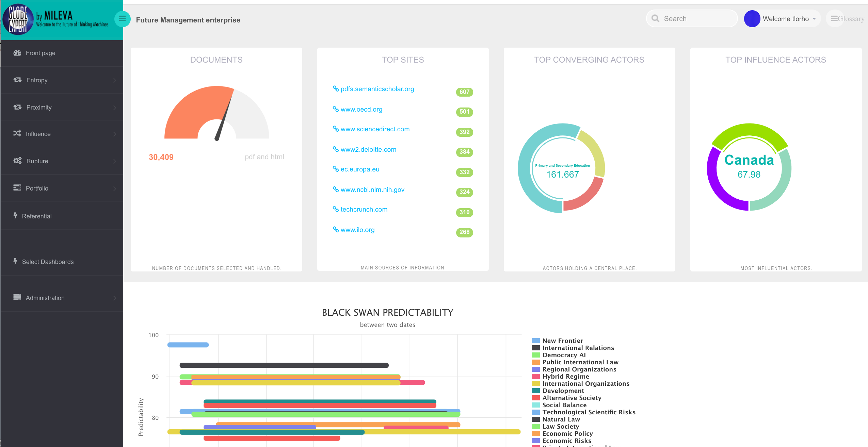Image resolution: width=868 pixels, height=447 pixels.
Task: Click the search magnifier icon
Action: (x=655, y=19)
